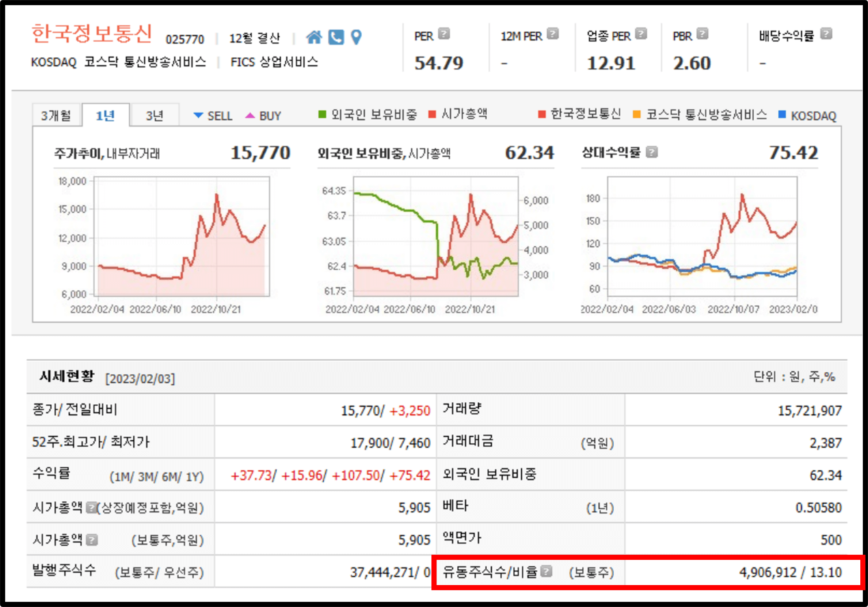Open the 상대수익률 help icon
The image size is (868, 607).
[651, 152]
